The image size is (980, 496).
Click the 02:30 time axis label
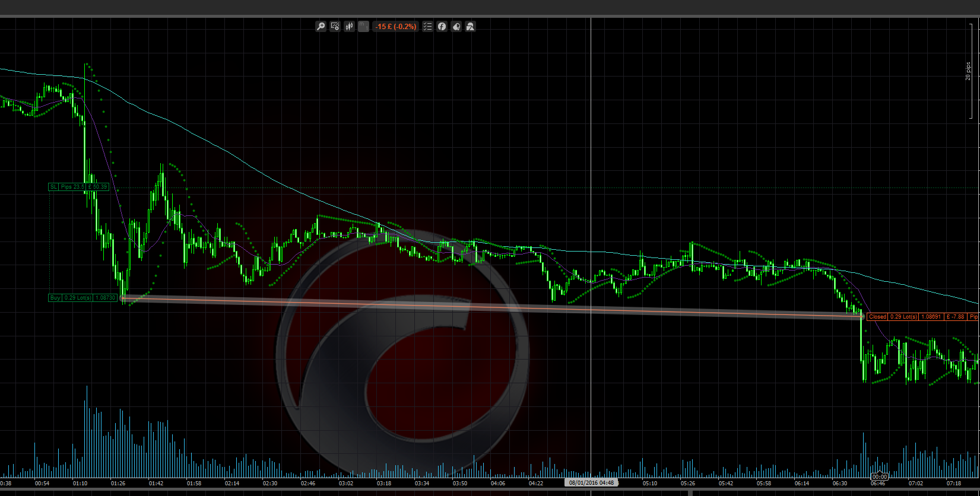[270, 484]
